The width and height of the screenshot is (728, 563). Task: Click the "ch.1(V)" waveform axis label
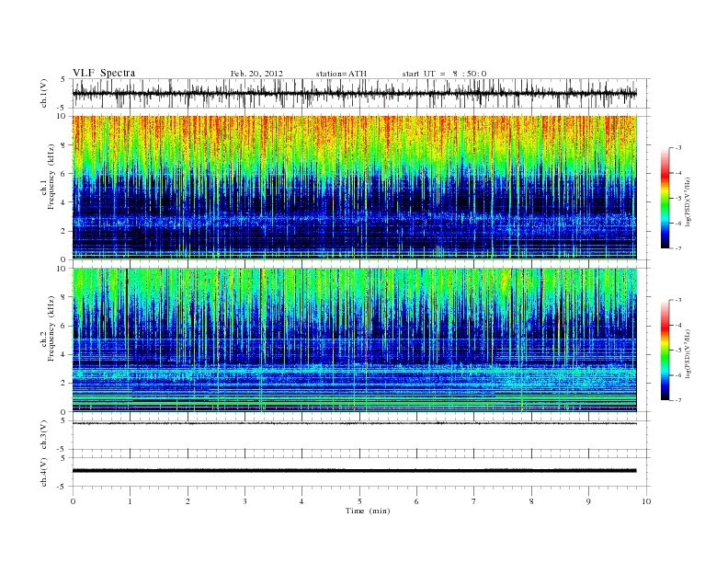point(43,93)
